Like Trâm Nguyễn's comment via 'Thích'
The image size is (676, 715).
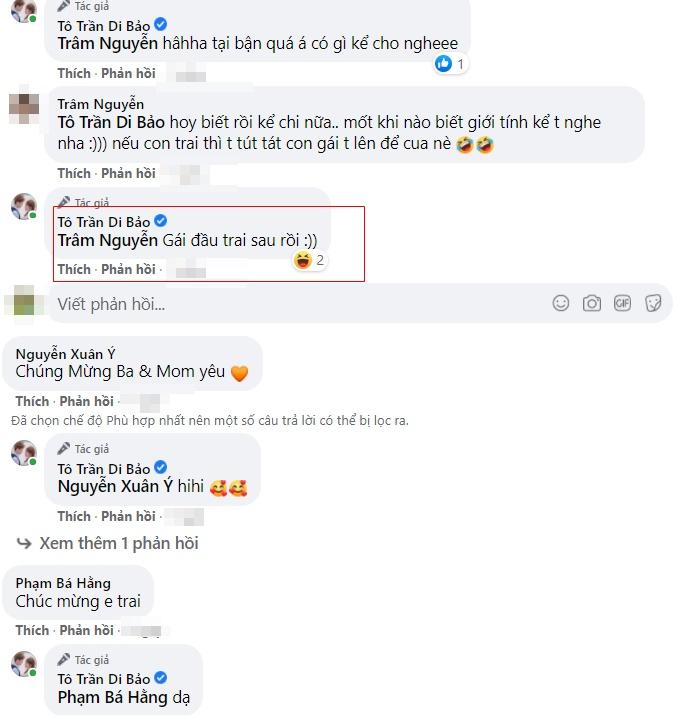(74, 173)
